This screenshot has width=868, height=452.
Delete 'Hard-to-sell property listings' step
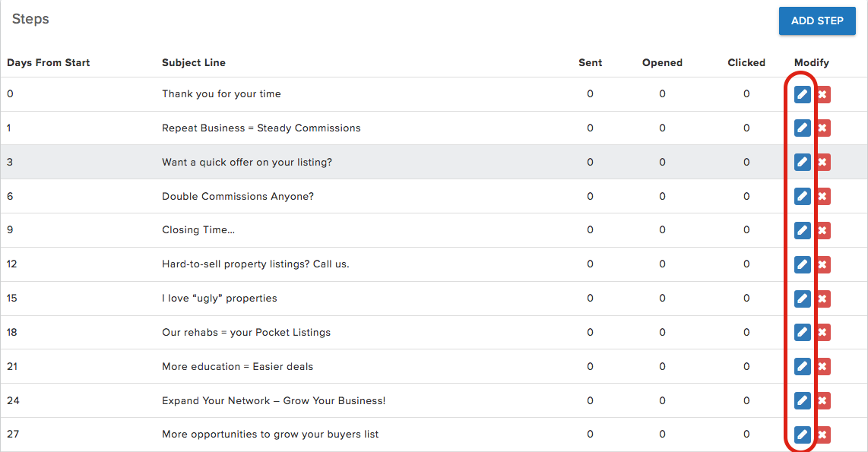coord(822,264)
